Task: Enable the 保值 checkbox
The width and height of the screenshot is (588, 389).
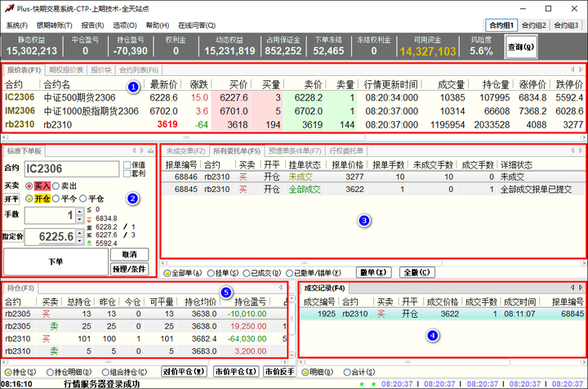Action: pyautogui.click(x=127, y=165)
